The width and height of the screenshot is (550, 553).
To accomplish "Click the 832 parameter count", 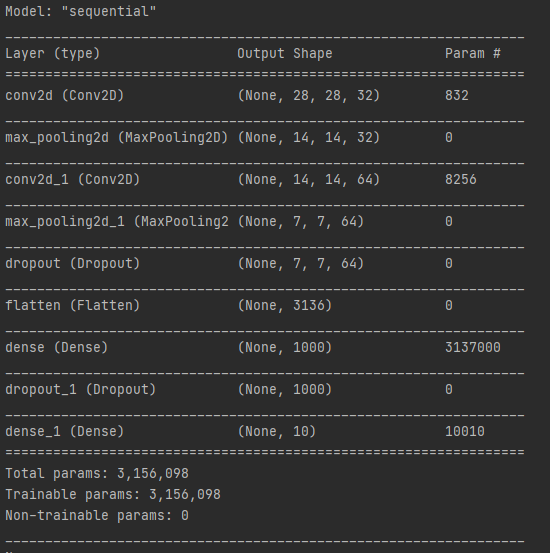I will (x=457, y=96).
